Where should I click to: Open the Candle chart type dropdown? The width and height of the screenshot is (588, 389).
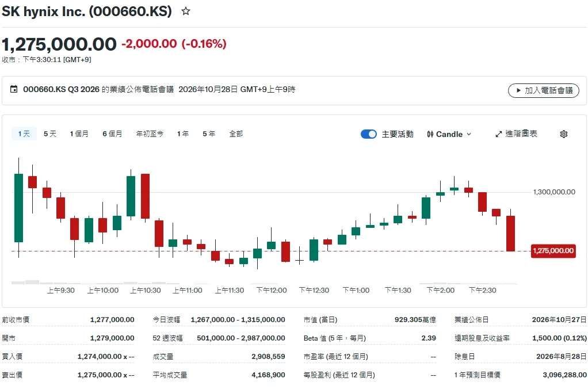click(x=449, y=134)
